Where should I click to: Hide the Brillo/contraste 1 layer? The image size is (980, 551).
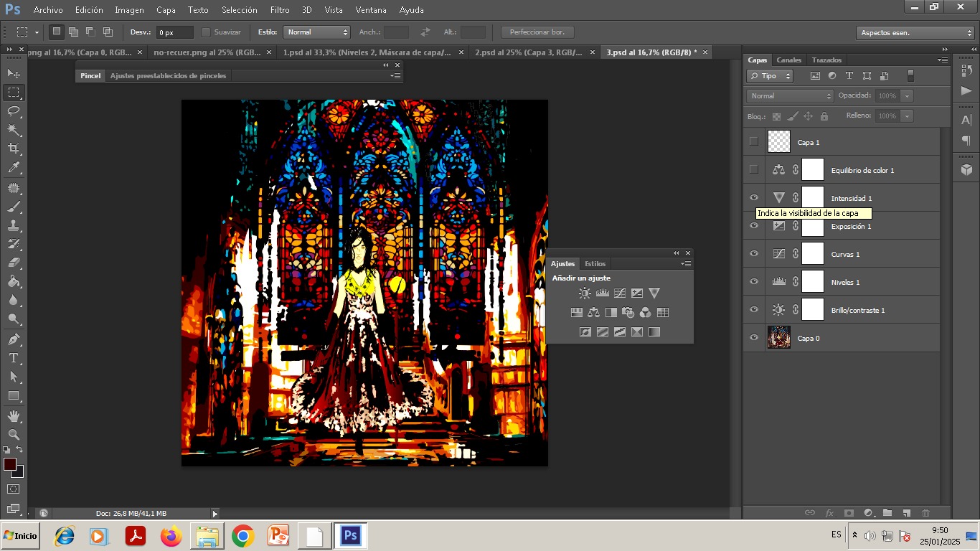tap(753, 309)
